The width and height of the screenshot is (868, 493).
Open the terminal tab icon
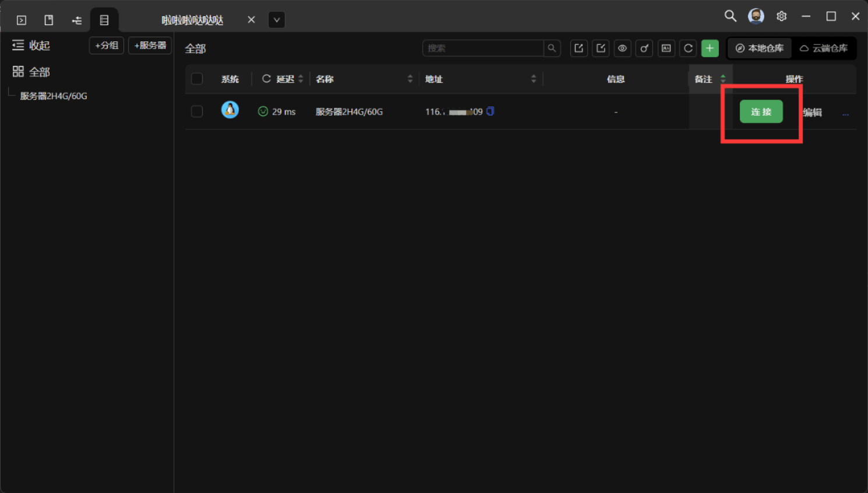22,20
